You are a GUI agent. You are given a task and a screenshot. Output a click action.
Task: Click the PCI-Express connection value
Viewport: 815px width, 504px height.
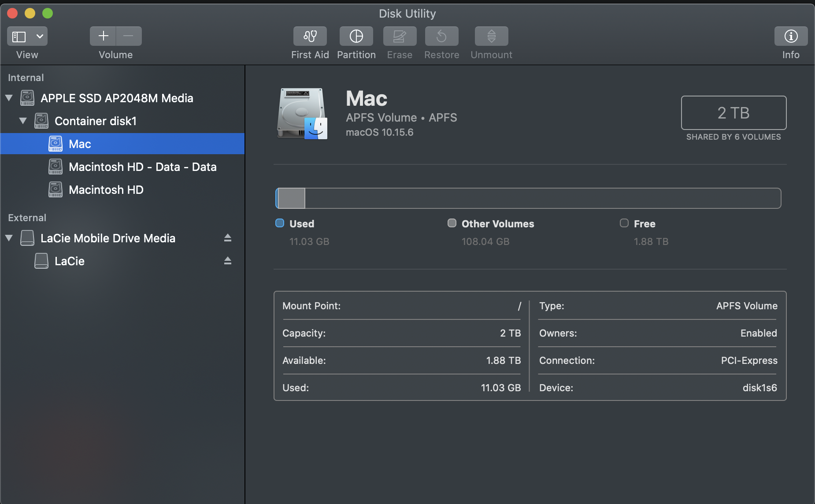coord(749,360)
